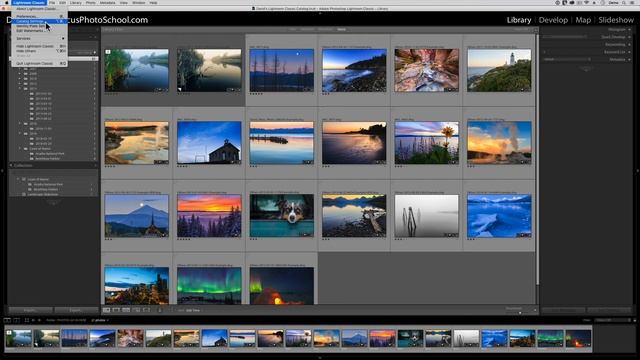Click the second window display icon above filmstrip
Viewport: 640px width, 360px height.
click(16, 320)
